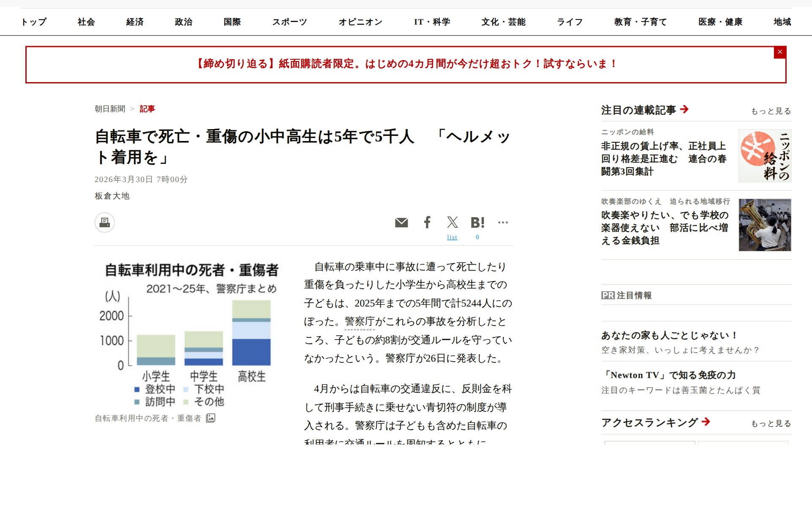The width and height of the screenshot is (812, 508).
Task: Click the red arrow beside アクセスランキング
Action: [x=705, y=422]
